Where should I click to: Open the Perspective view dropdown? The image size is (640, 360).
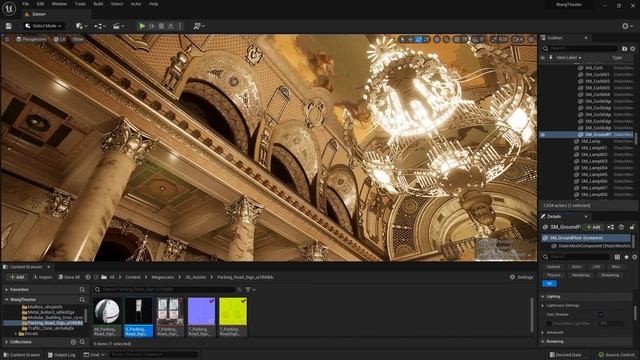click(31, 39)
